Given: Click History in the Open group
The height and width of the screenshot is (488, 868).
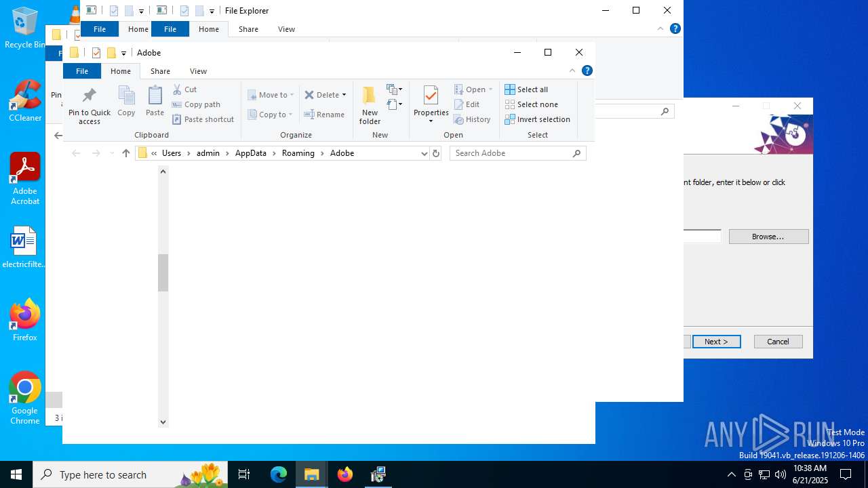Looking at the screenshot, I should (472, 119).
